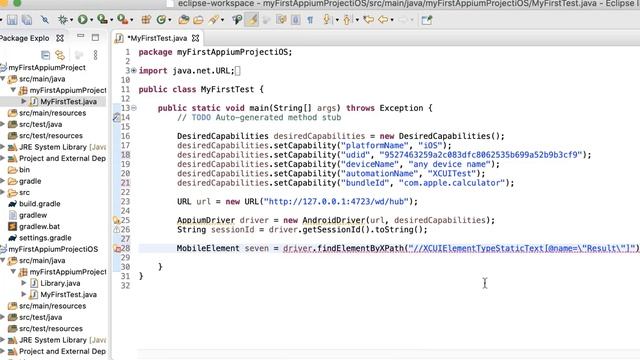Select Library.java file
Viewport: 640px width, 360px height.
coord(60,283)
